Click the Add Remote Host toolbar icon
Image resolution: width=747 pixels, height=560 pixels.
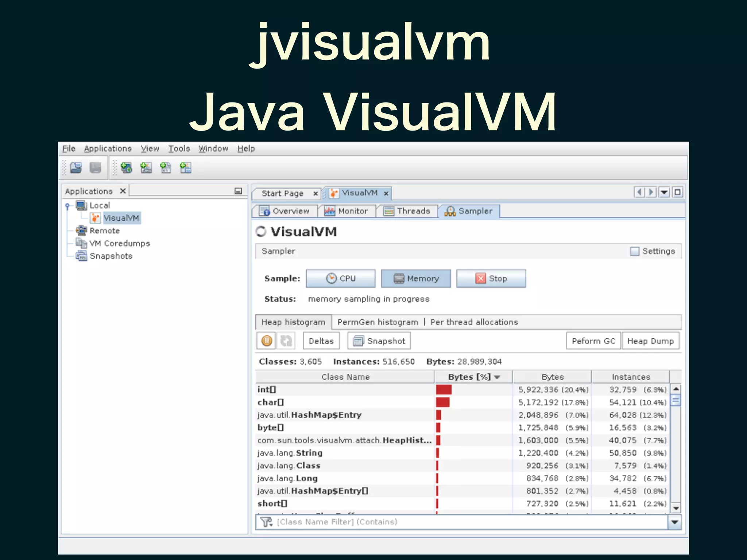pyautogui.click(x=126, y=168)
